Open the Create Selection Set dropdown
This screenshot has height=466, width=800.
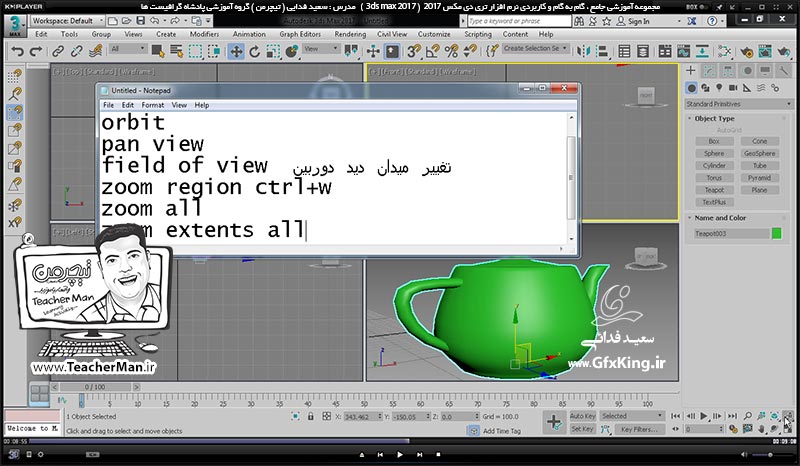tap(536, 48)
